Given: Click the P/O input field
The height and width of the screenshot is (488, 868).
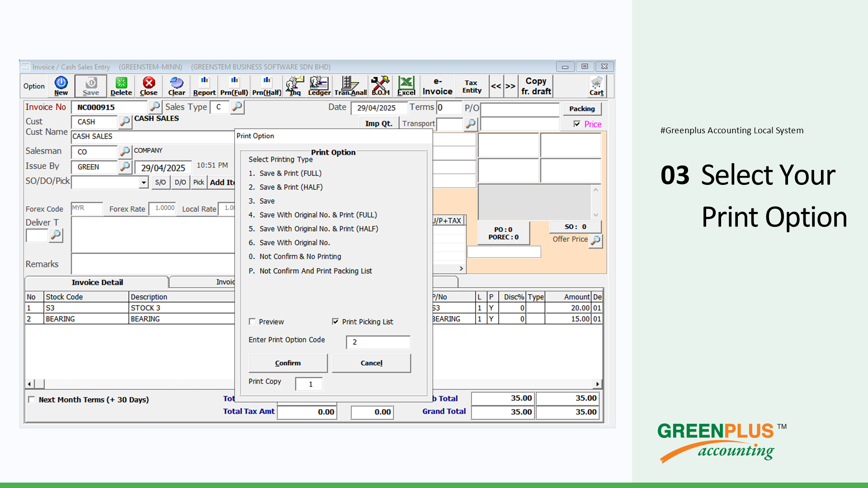Looking at the screenshot, I should tap(520, 109).
